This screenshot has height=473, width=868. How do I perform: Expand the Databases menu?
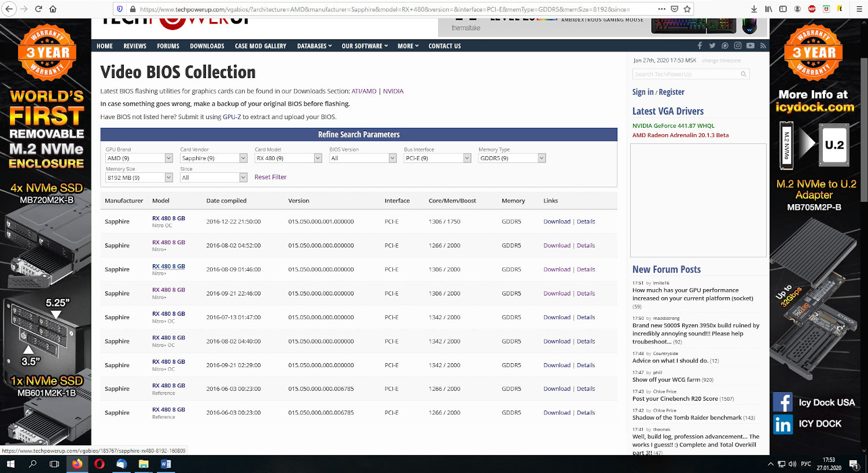314,46
